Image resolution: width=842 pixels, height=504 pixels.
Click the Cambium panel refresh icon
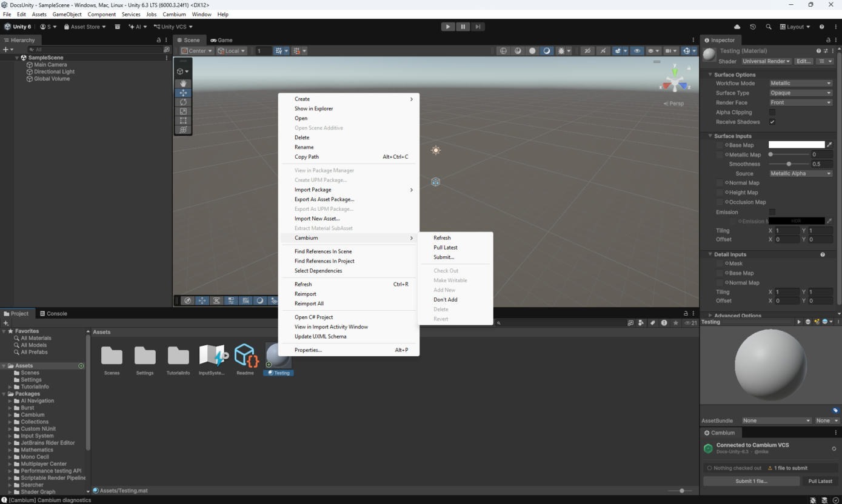[834, 449]
